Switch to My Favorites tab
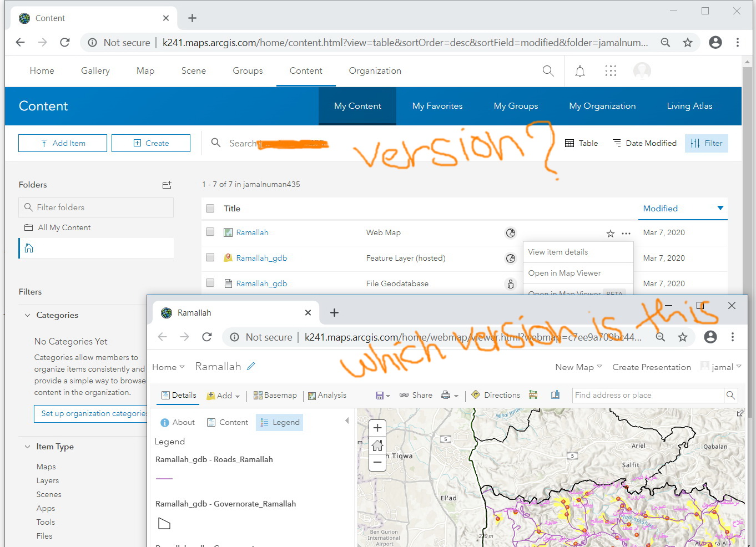 tap(437, 106)
